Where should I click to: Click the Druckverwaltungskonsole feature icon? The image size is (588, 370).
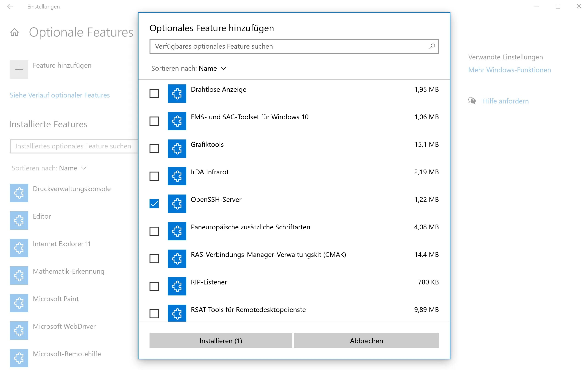coord(19,193)
